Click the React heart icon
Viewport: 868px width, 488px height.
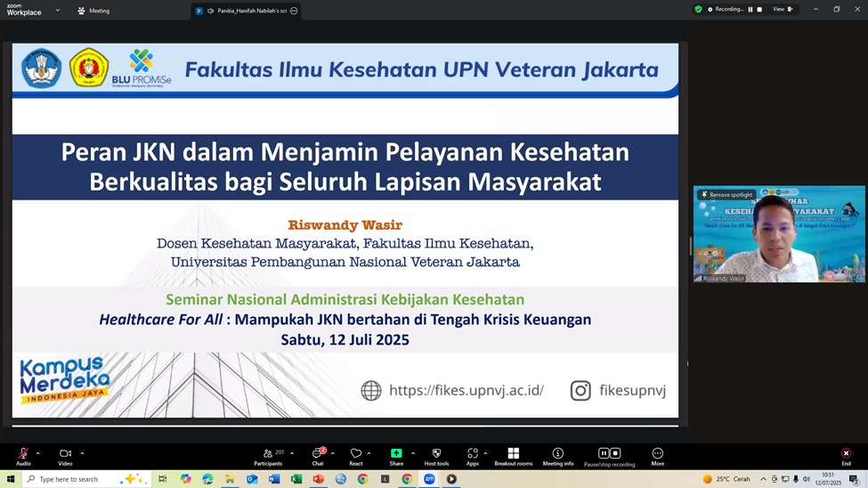(356, 455)
